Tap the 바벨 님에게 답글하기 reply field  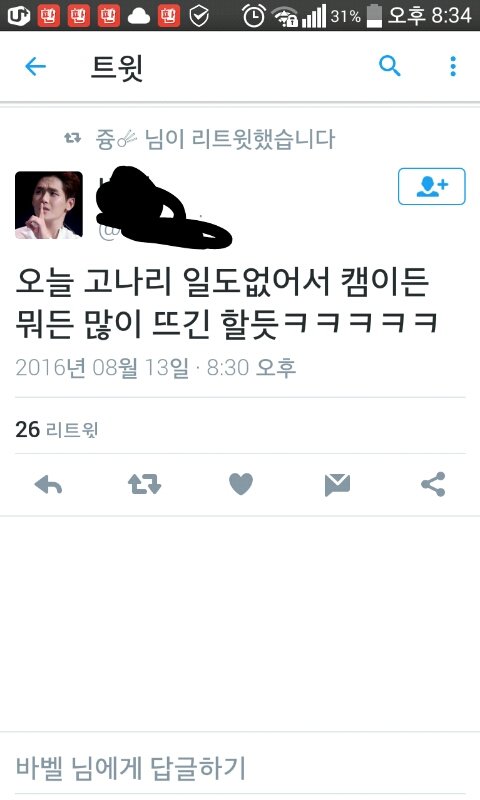(240, 768)
